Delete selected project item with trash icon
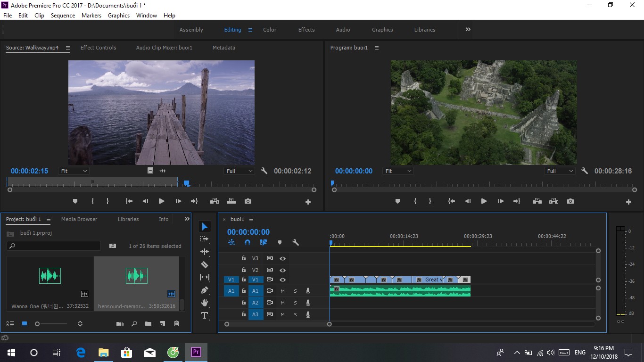The width and height of the screenshot is (644, 362). 176,324
